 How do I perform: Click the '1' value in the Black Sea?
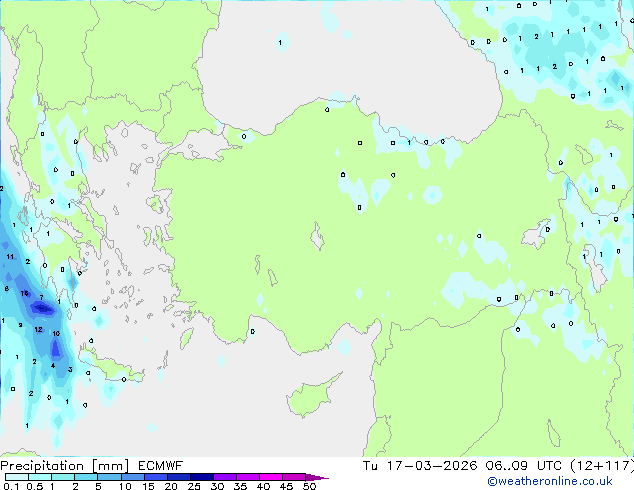point(280,42)
